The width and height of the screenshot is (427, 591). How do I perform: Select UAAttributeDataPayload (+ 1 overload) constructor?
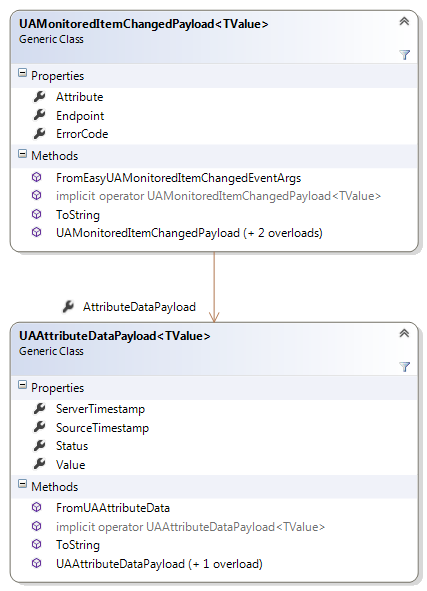pos(159,564)
